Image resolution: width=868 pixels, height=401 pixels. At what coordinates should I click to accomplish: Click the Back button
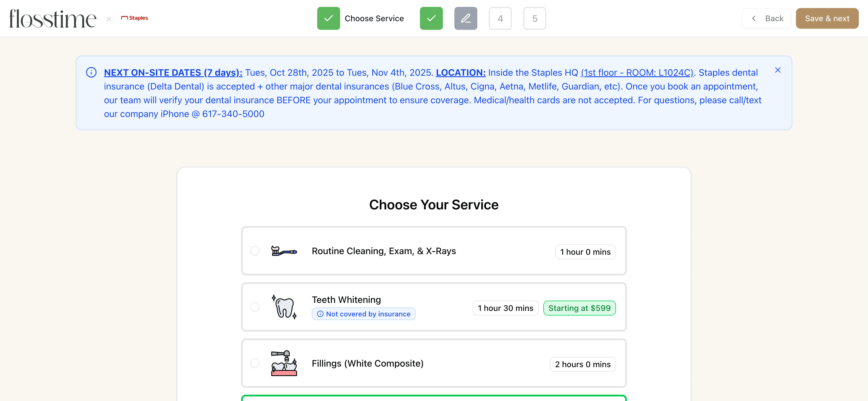pyautogui.click(x=766, y=19)
